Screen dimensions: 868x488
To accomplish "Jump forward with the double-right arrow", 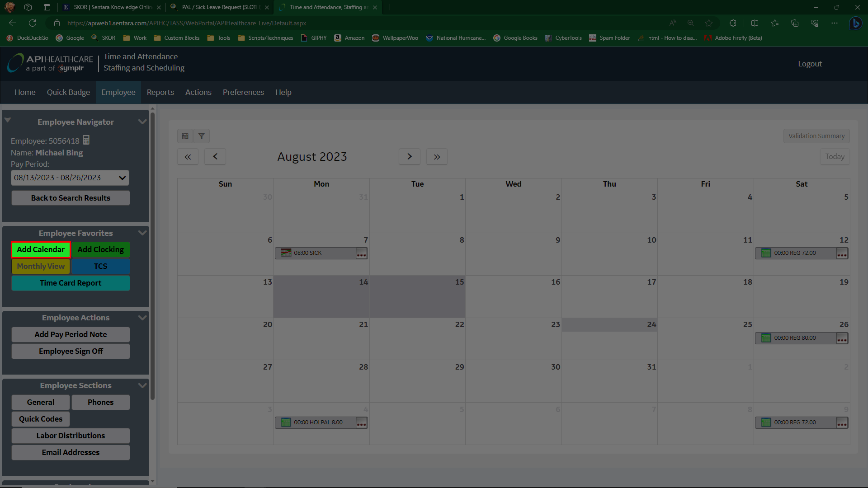I will [x=437, y=157].
